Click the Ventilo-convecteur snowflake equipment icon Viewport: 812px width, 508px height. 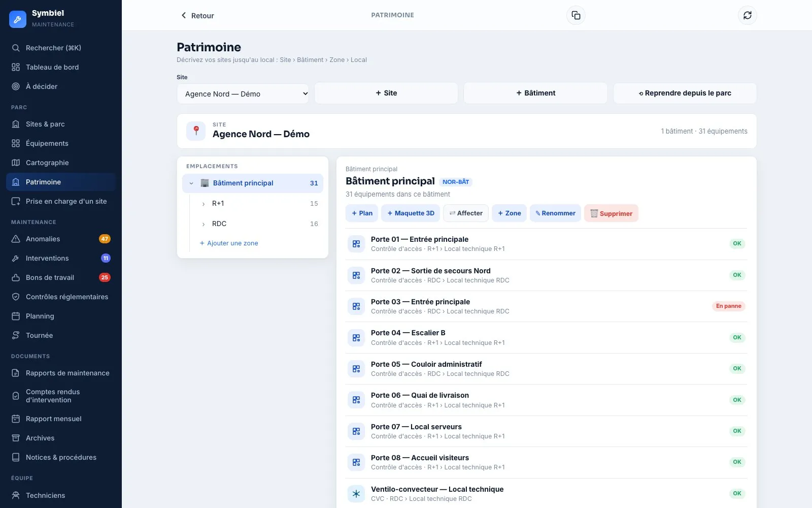[356, 494]
